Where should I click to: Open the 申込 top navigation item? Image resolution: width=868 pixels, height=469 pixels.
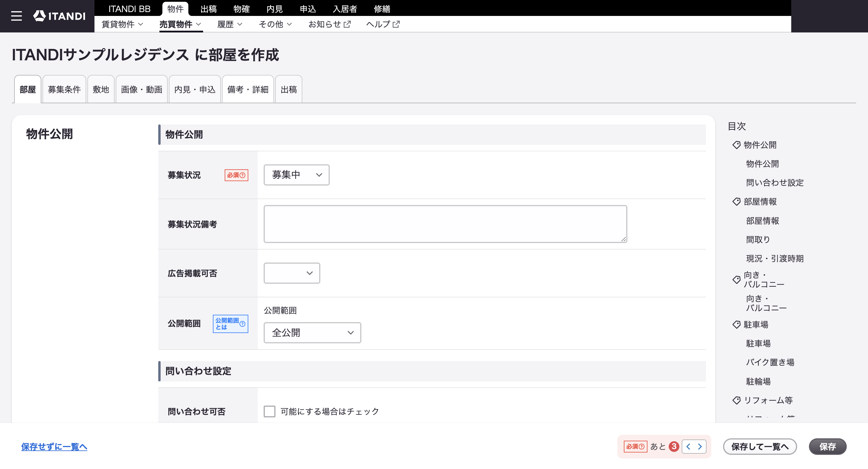point(308,9)
